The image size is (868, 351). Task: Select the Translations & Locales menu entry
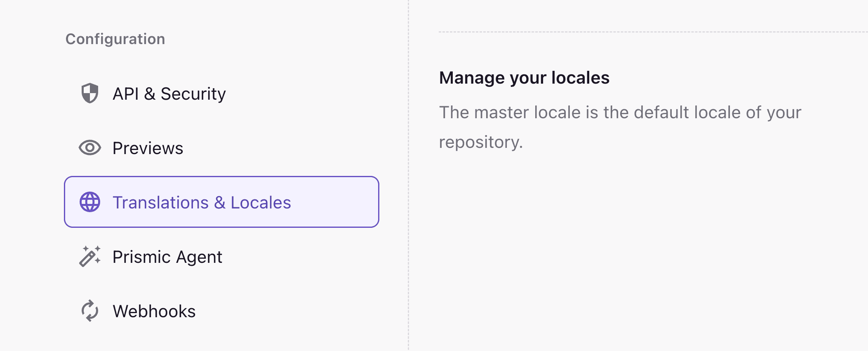tap(202, 202)
